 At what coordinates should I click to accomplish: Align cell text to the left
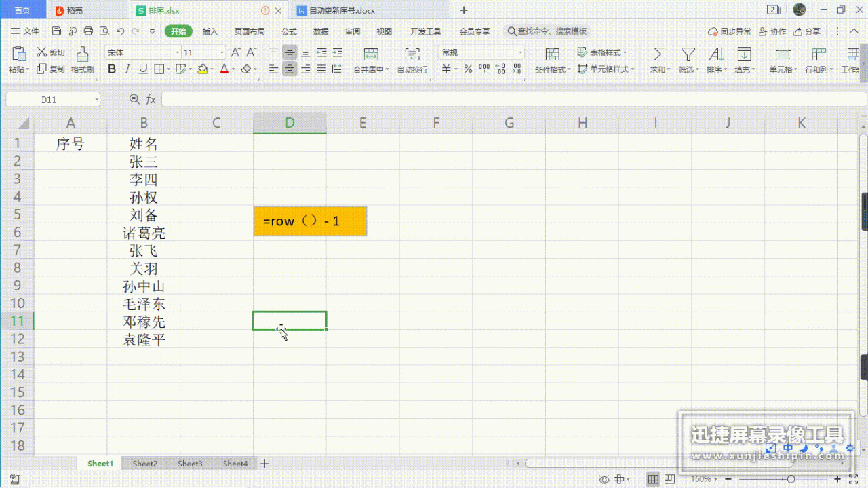click(x=274, y=69)
